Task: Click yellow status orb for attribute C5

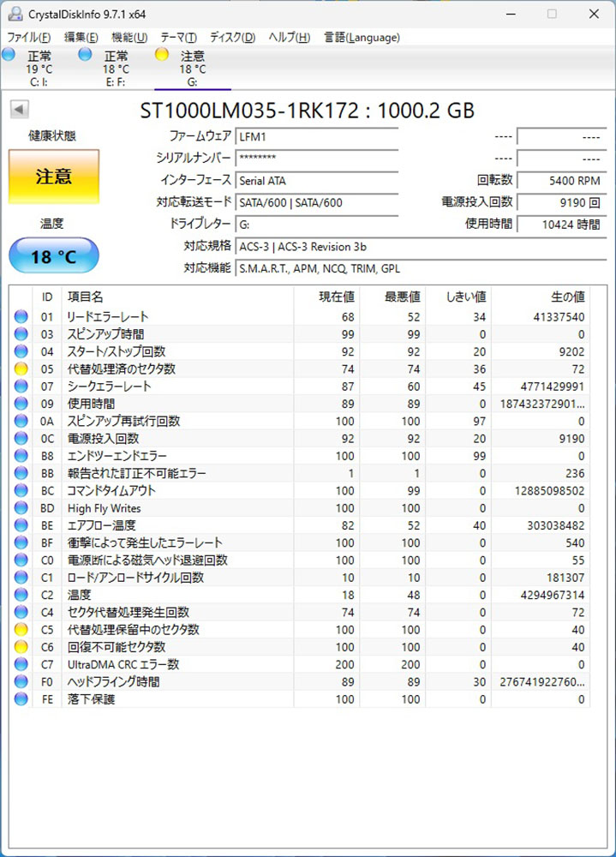Action: 21,630
